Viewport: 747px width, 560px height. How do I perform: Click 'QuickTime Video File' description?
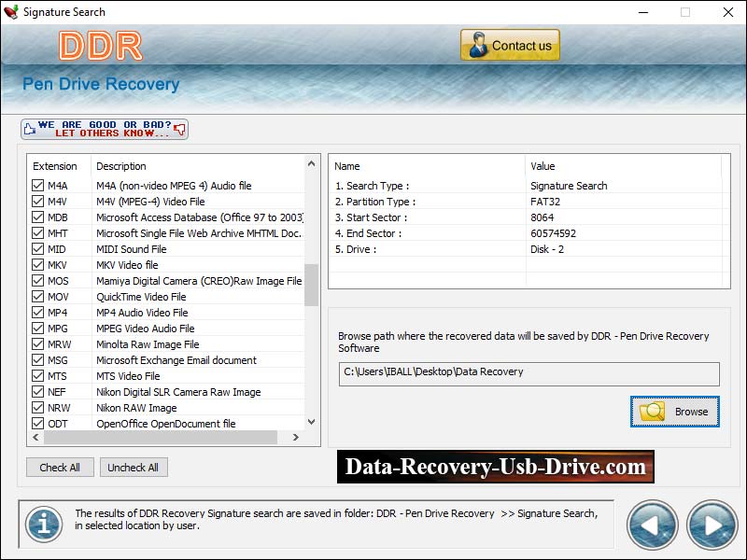pyautogui.click(x=141, y=297)
